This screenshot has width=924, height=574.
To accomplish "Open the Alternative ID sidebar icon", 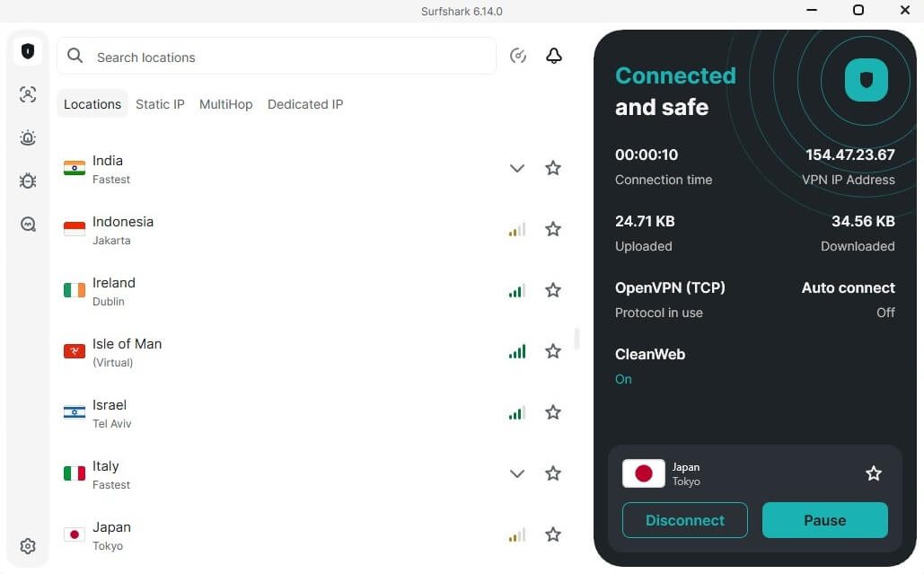I will (x=28, y=94).
